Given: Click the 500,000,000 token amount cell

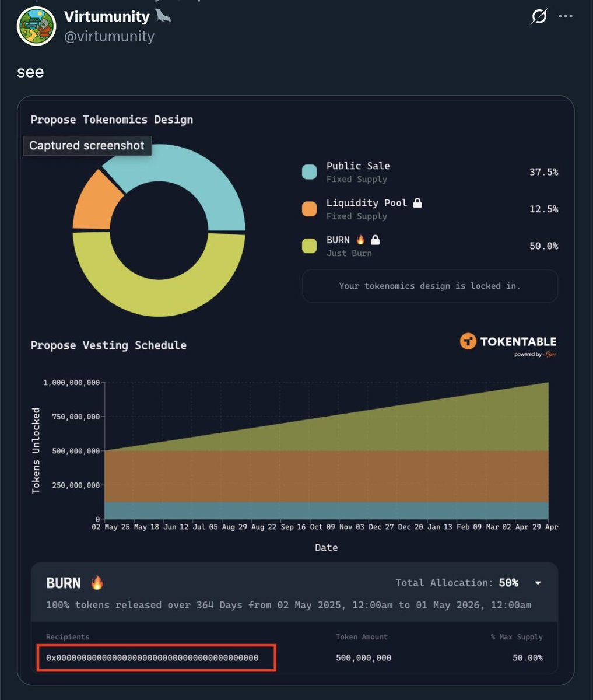Looking at the screenshot, I should (364, 657).
